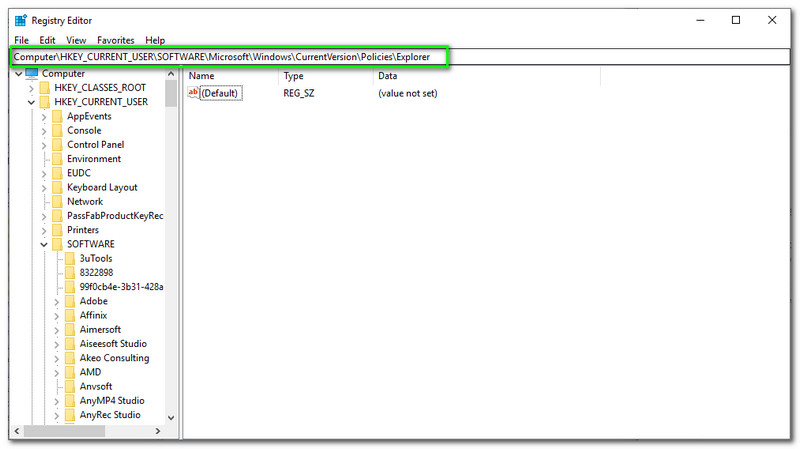The height and width of the screenshot is (449, 800).
Task: Open the Favorites menu
Action: click(x=116, y=40)
